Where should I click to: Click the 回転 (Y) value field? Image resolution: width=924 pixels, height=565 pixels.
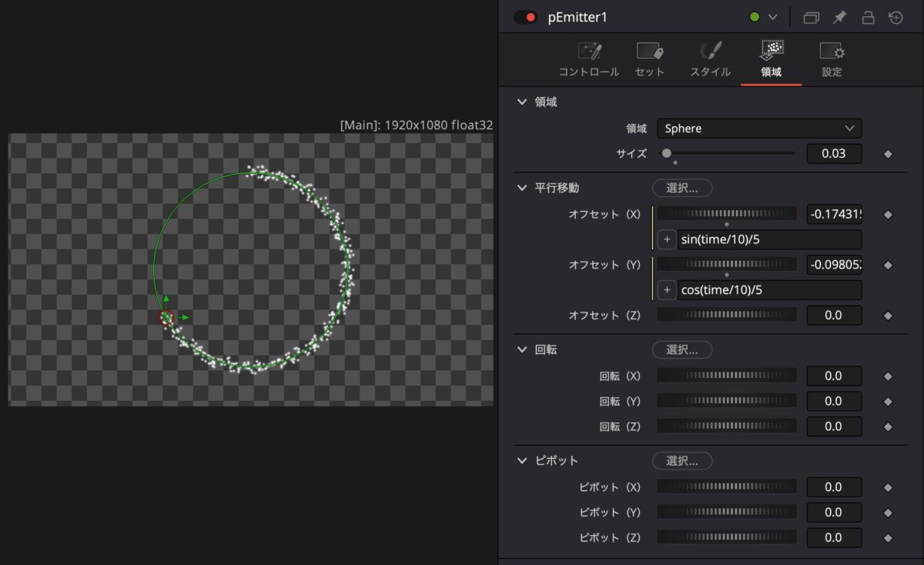coord(834,401)
